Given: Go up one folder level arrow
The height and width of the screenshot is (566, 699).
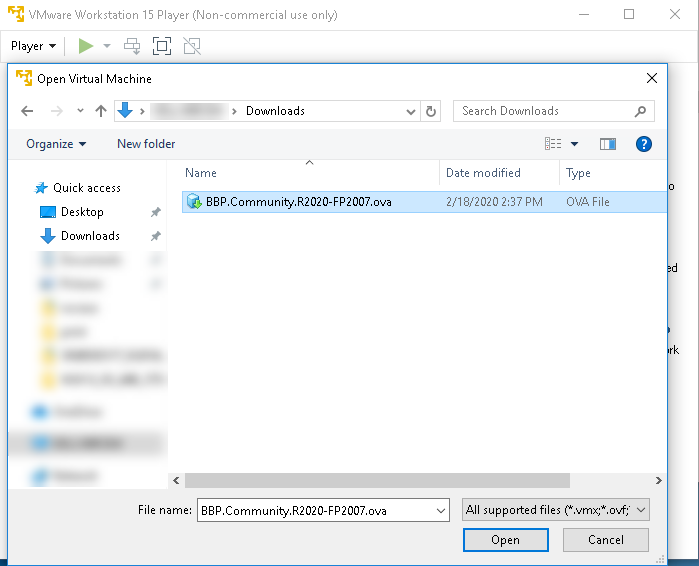Looking at the screenshot, I should click(101, 111).
